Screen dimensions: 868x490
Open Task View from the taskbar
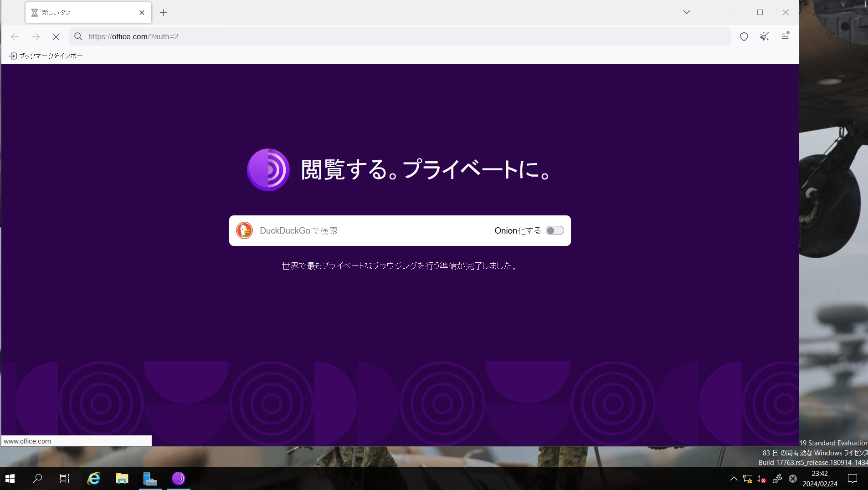[x=64, y=479]
